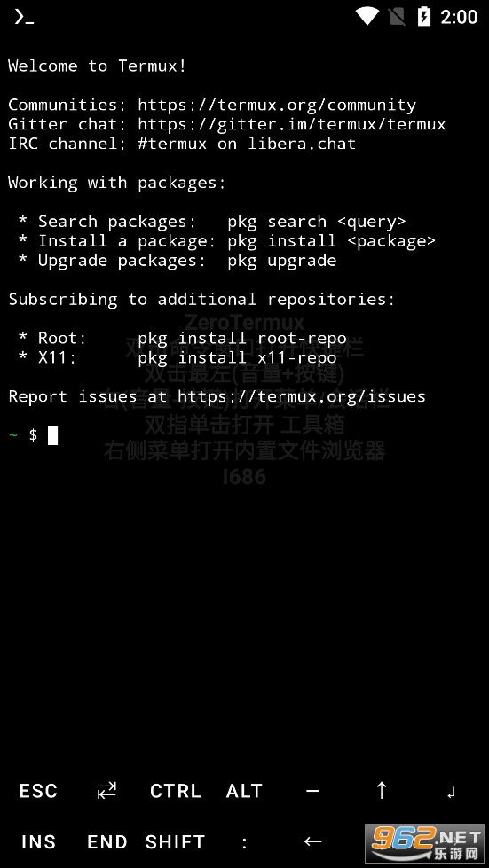This screenshot has width=489, height=868.
Task: Tap the terminal cursor at the prompt
Action: (52, 435)
